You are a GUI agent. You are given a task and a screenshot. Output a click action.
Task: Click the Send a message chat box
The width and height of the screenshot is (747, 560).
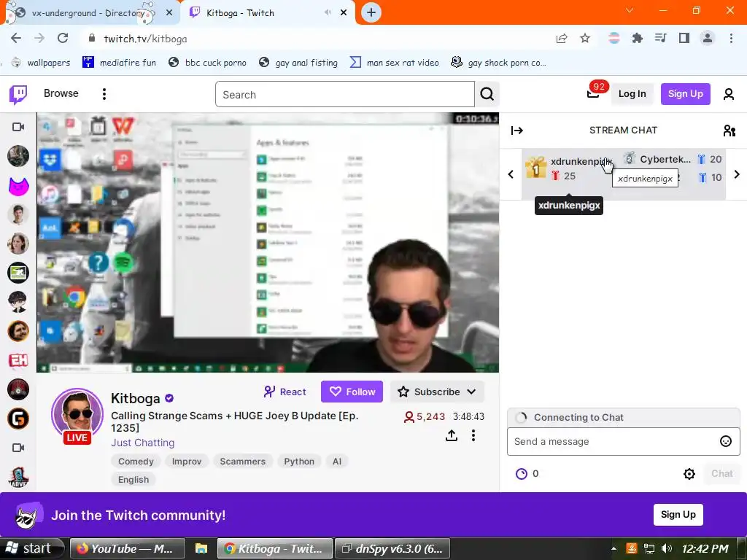[623, 441]
